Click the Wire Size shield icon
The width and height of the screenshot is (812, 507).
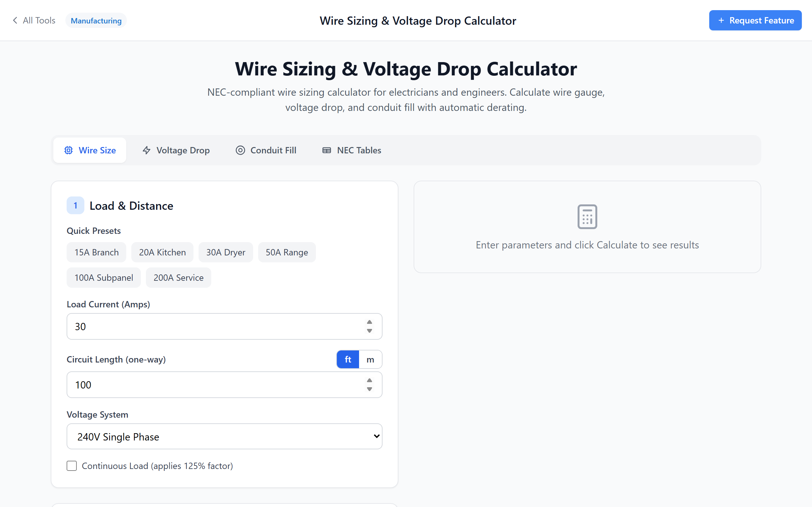coord(69,150)
